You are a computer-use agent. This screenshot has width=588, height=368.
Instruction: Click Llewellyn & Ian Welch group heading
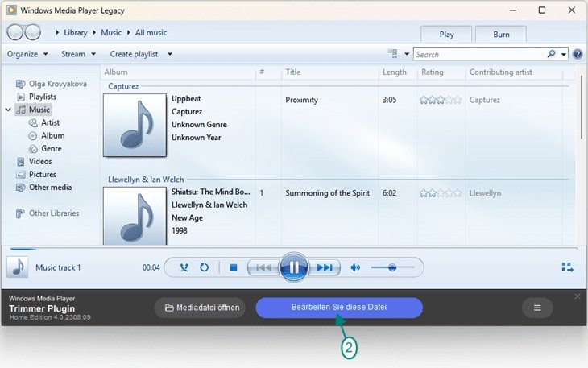[x=146, y=180]
